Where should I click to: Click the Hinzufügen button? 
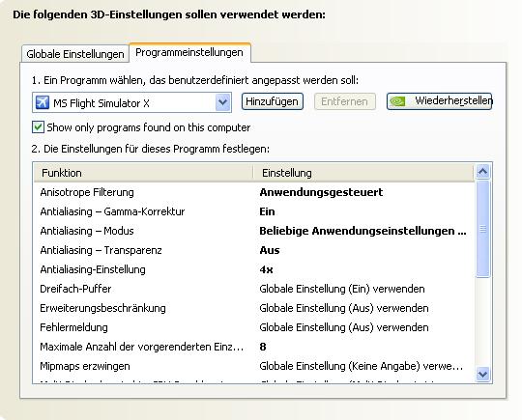coord(272,101)
